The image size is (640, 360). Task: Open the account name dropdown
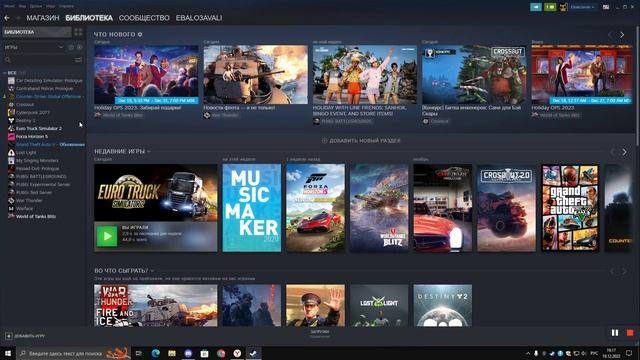click(582, 7)
